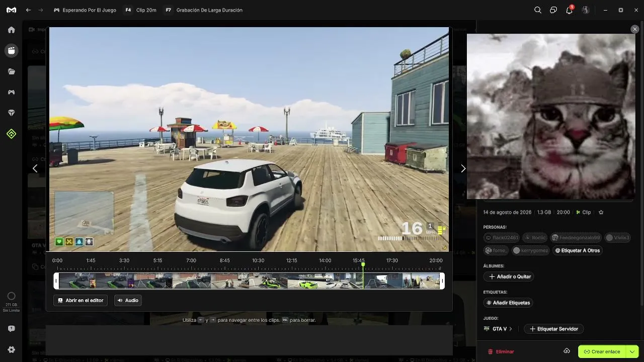Open the help question icon in the sidebar

(11, 328)
